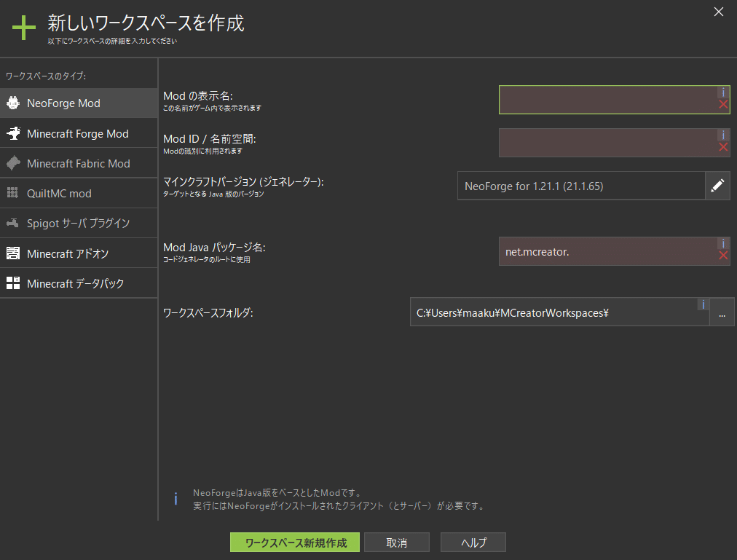Click the datapack blocks icon in sidebar
Image resolution: width=737 pixels, height=560 pixels.
click(13, 283)
